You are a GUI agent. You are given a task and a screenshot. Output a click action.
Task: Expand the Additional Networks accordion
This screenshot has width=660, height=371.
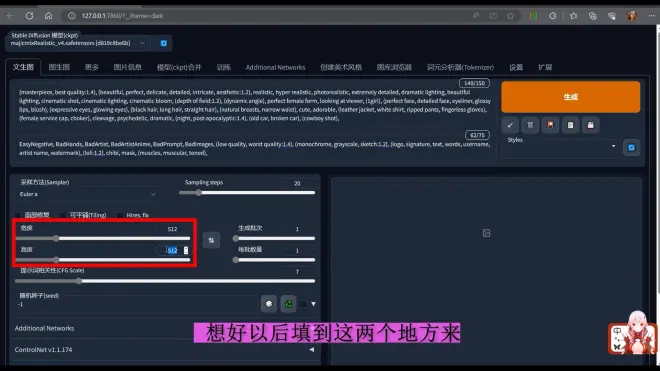pos(165,328)
